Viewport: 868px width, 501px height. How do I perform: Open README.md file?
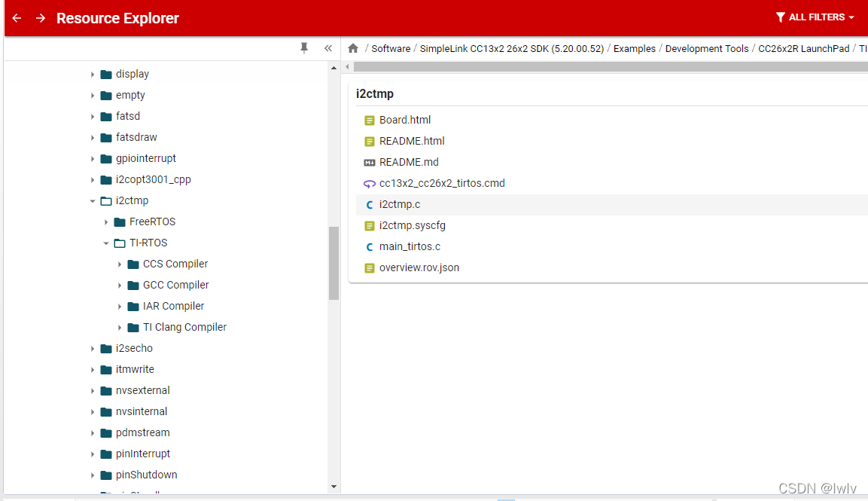[x=409, y=162]
